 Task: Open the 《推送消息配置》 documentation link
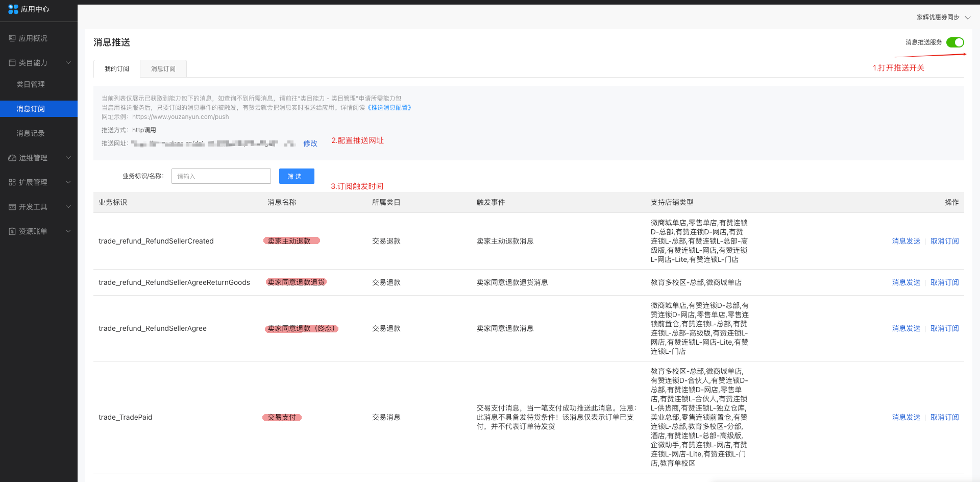pyautogui.click(x=389, y=108)
